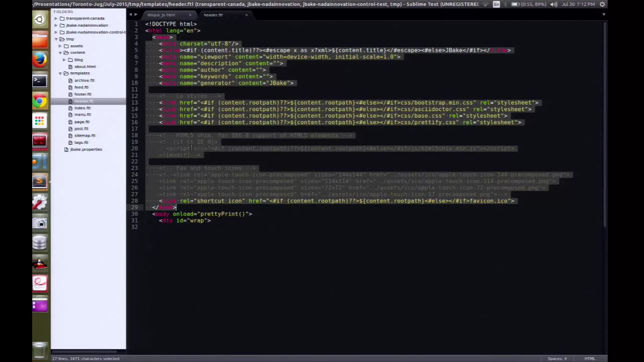Viewport: 644px width, 362px height.
Task: Open the red terminal-grid app in dock
Action: click(40, 141)
